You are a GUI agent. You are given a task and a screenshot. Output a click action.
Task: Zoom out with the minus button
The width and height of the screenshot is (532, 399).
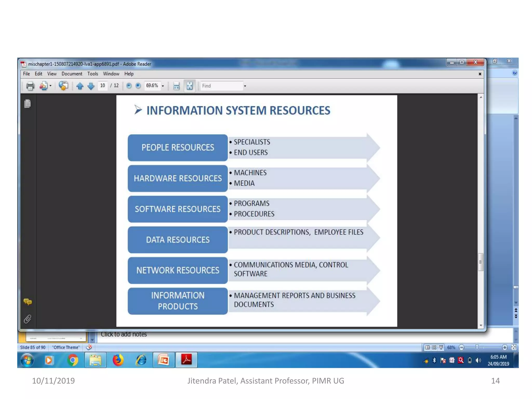129,85
